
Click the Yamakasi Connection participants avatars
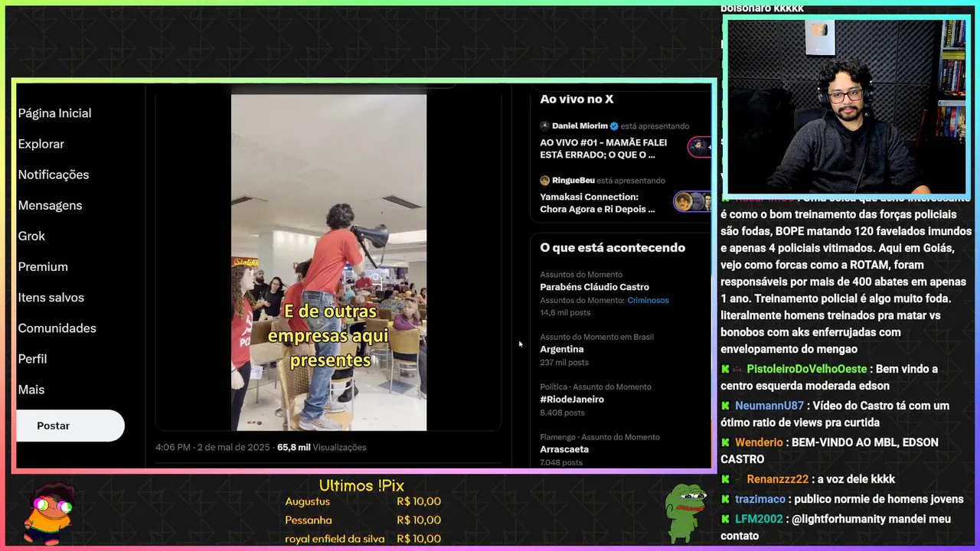tap(692, 201)
